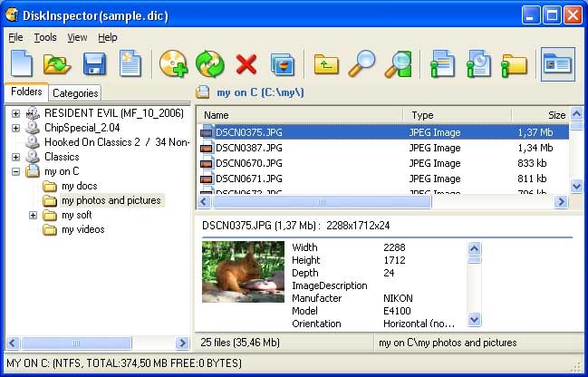Open catalog using folder with green arrow
Viewport: 588px width, 377px height.
click(56, 64)
